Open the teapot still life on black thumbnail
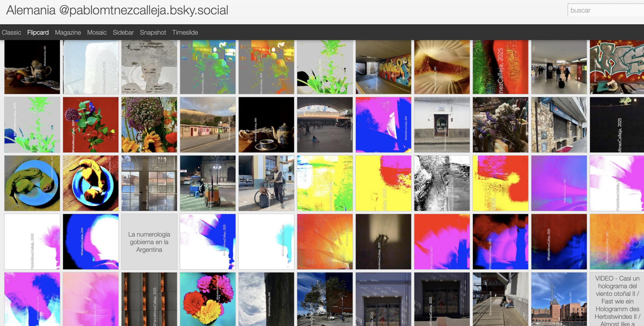Image resolution: width=644 pixels, height=326 pixels. click(32, 67)
